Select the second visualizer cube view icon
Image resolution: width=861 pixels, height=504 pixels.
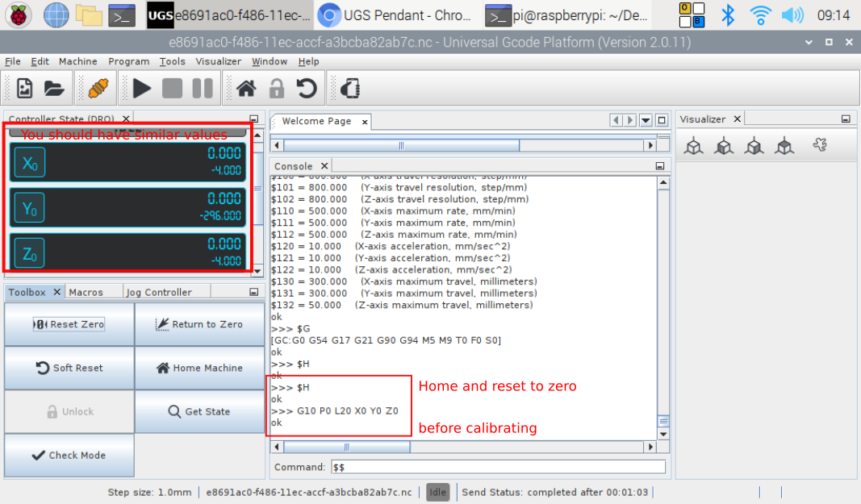click(725, 145)
